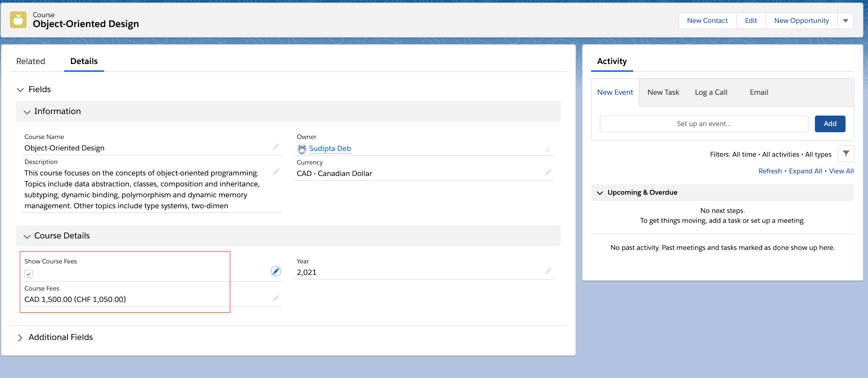Click the Refresh link in Activity panel
This screenshot has height=378, width=868.
770,171
